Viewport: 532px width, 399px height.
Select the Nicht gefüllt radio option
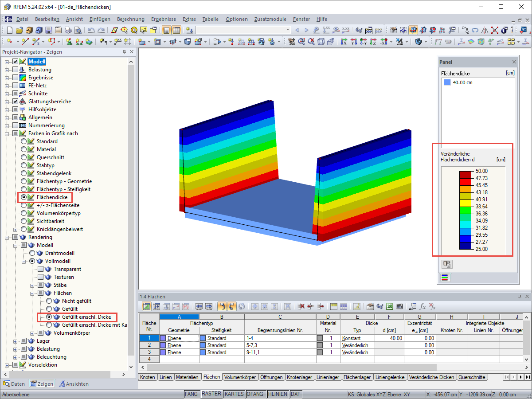point(49,301)
